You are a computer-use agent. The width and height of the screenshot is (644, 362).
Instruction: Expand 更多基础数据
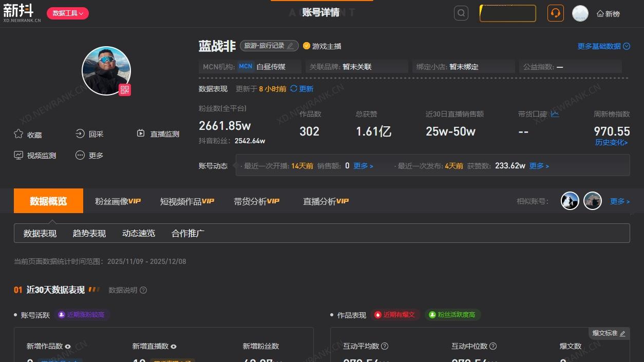click(x=603, y=46)
